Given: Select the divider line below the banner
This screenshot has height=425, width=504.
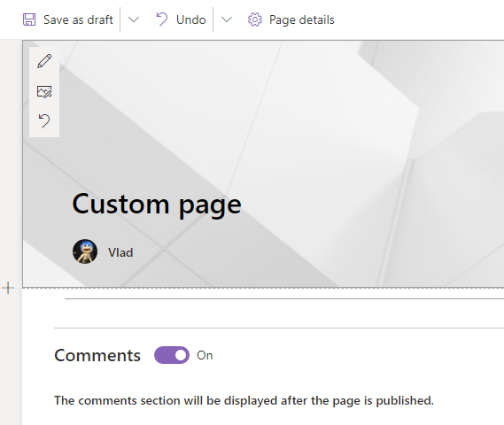Looking at the screenshot, I should click(284, 298).
